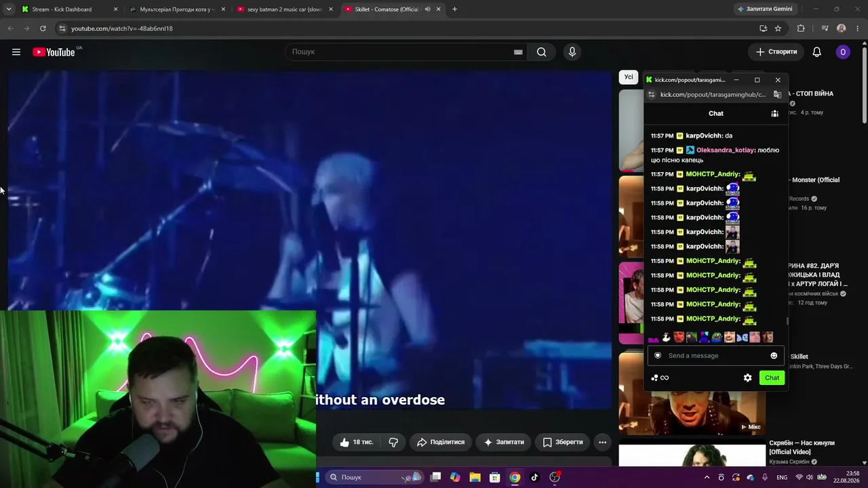
Task: Click the Oleksandra_kotiay username in chat
Action: click(x=725, y=150)
